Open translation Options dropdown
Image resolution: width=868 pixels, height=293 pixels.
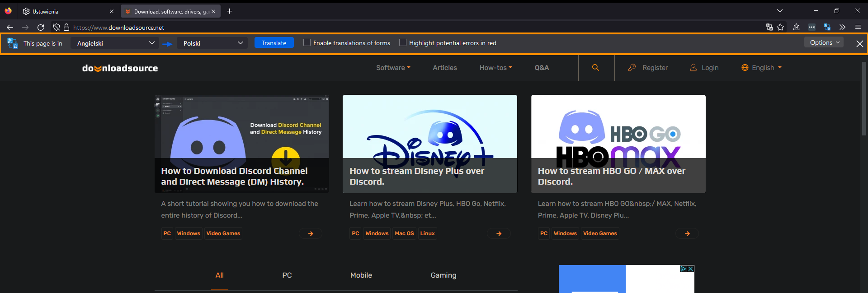coord(824,42)
